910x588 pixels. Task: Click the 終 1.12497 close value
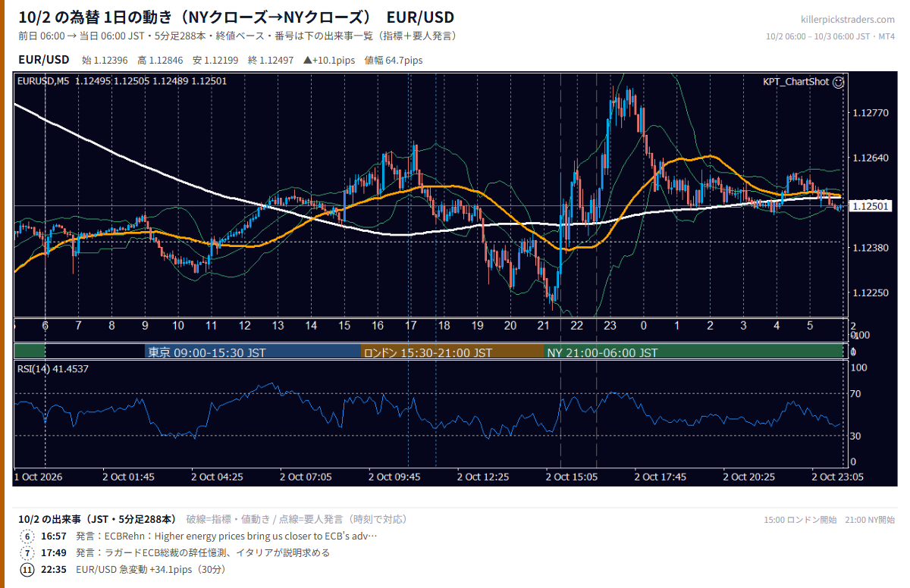tap(271, 60)
